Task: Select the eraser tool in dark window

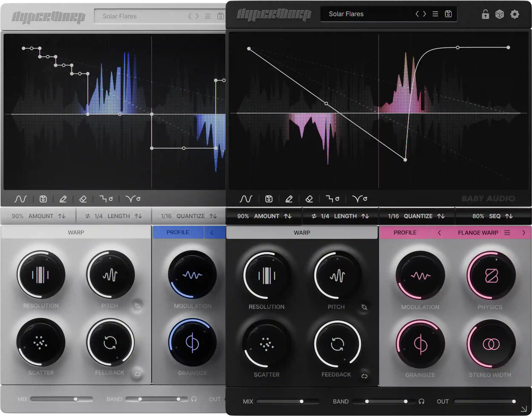Action: point(309,199)
